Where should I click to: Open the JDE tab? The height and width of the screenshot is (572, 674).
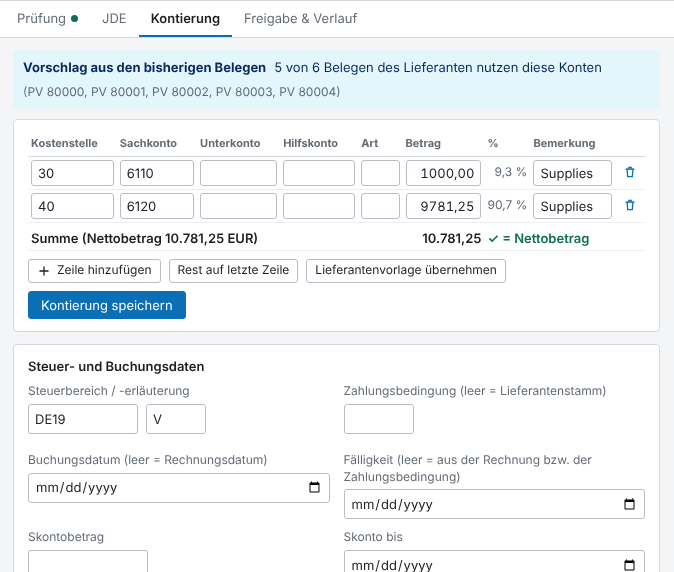tap(114, 18)
